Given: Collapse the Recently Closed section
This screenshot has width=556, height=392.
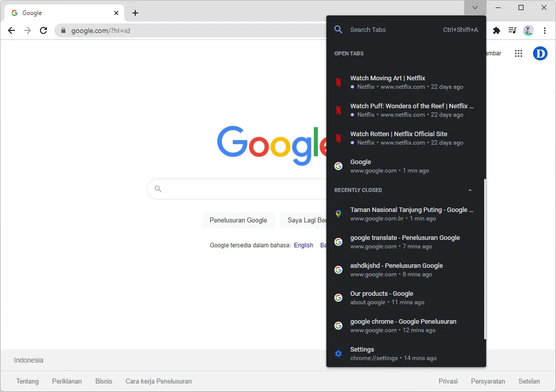Looking at the screenshot, I should click(x=470, y=190).
